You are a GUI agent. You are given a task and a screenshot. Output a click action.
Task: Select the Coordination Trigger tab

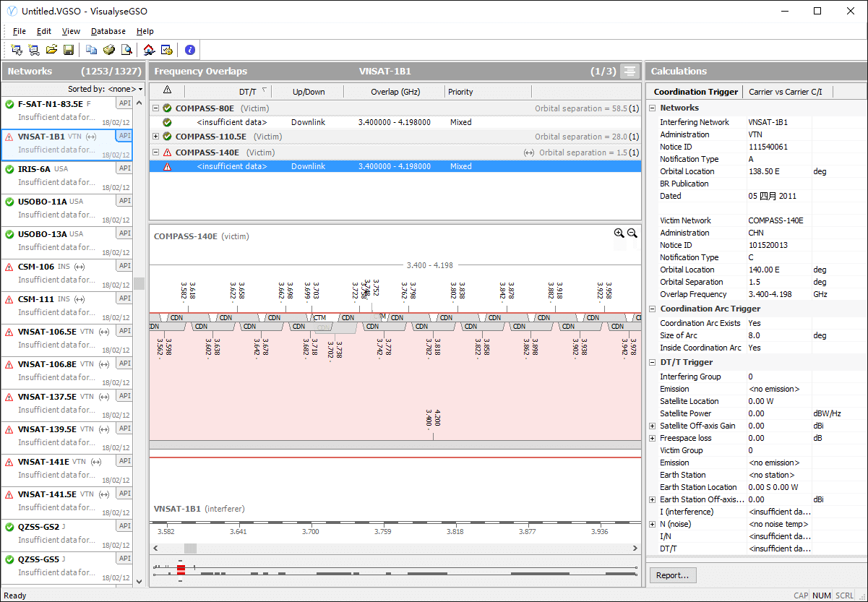tap(696, 91)
